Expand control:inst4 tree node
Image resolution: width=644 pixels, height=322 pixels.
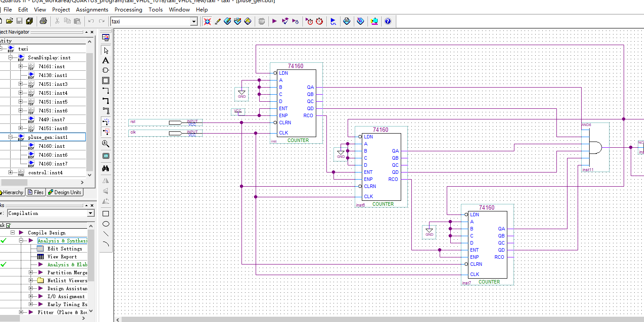point(11,172)
